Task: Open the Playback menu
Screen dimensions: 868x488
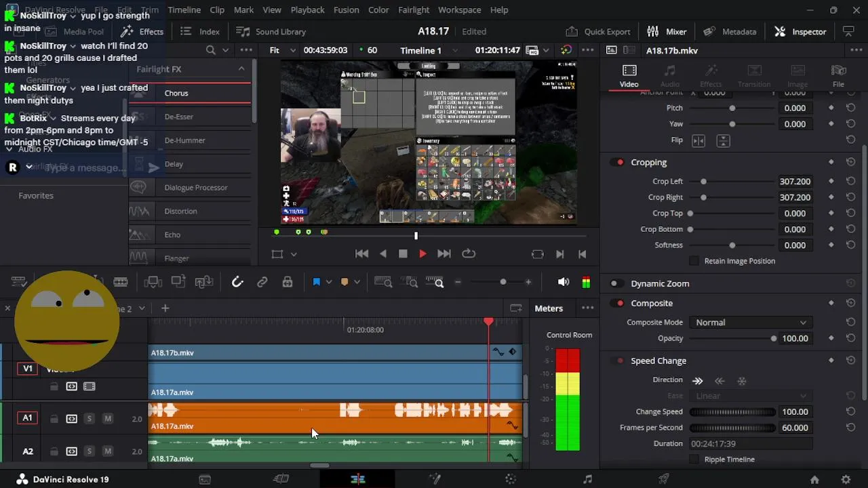Action: [307, 9]
